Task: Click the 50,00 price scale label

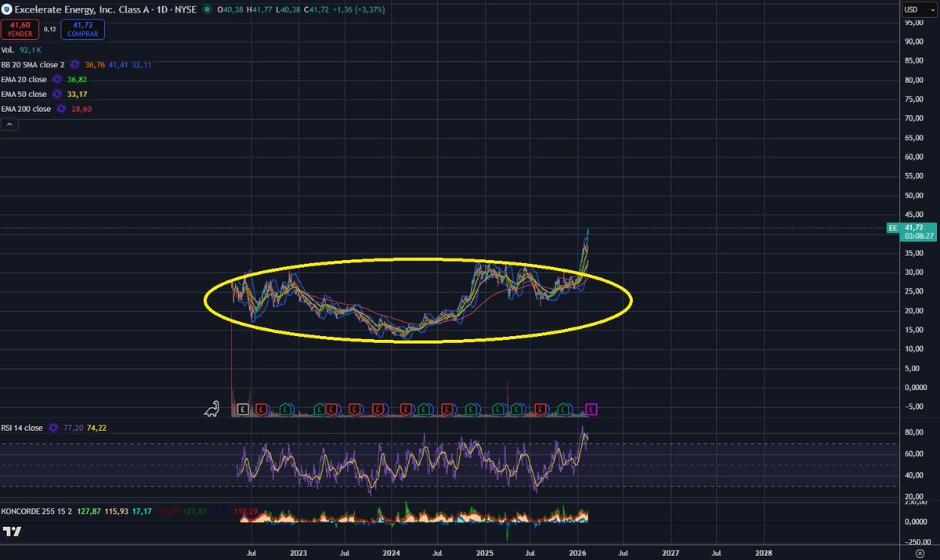Action: [913, 195]
